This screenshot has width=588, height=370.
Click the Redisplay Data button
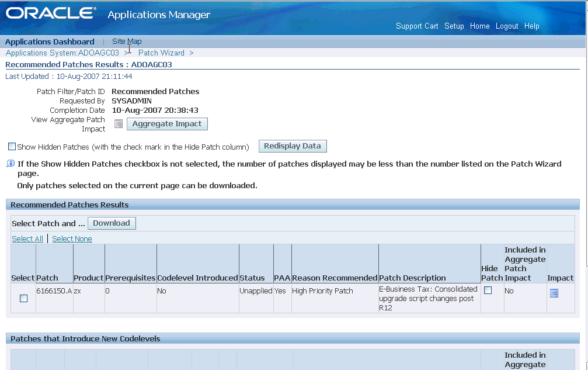293,146
